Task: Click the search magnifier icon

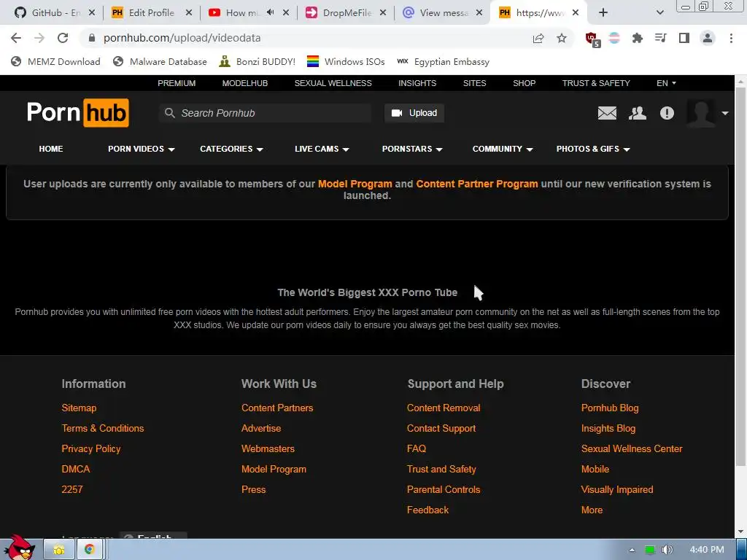Action: pyautogui.click(x=169, y=113)
